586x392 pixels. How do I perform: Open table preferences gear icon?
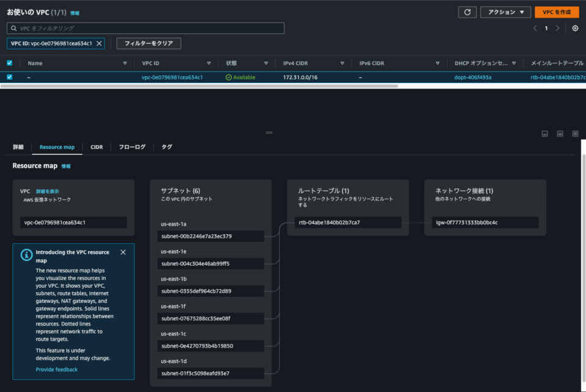(575, 28)
